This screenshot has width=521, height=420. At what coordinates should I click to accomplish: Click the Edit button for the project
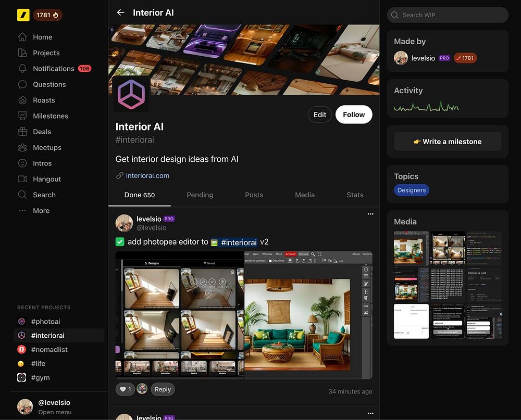[x=320, y=114]
